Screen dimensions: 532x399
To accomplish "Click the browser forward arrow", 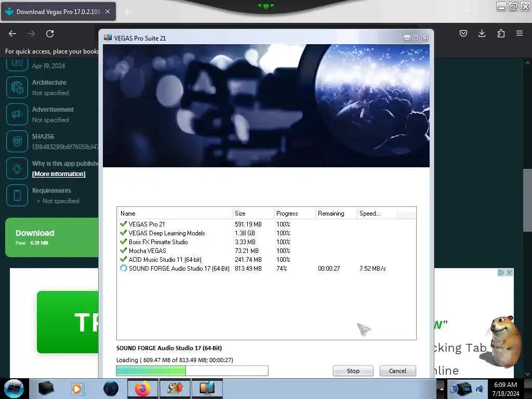I will (31, 34).
